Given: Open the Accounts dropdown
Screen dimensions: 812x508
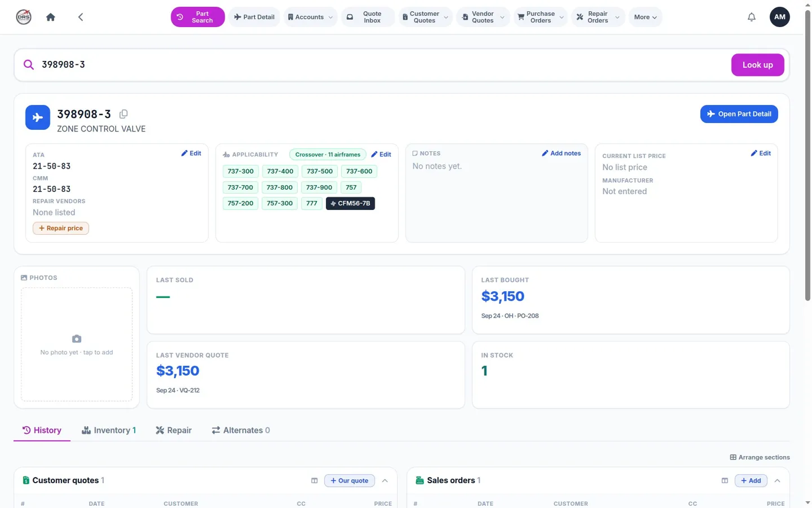Looking at the screenshot, I should 311,17.
